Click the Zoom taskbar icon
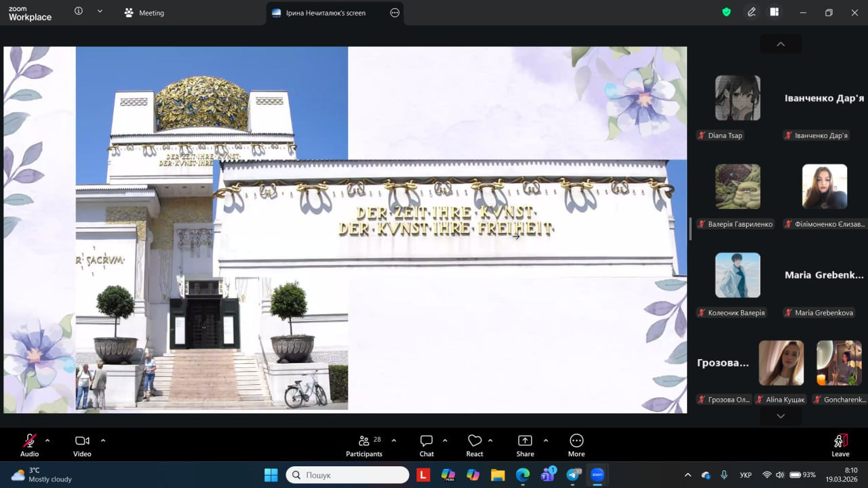868x488 pixels. [x=597, y=474]
